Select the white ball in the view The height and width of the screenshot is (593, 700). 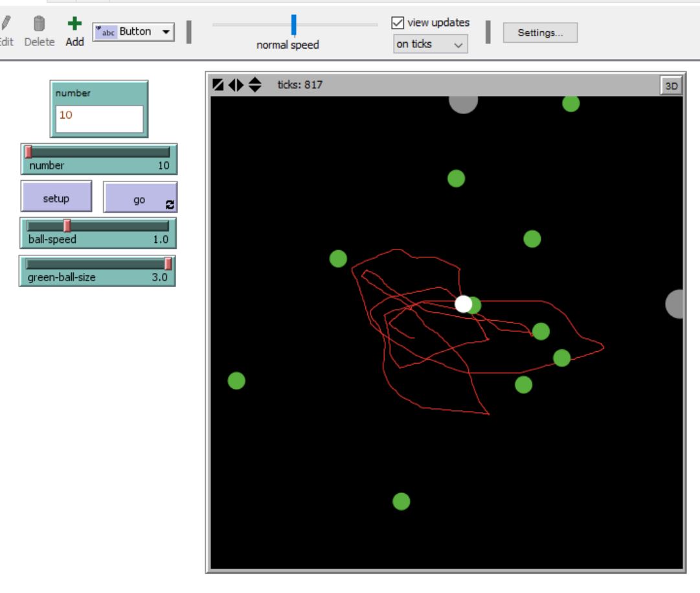(463, 304)
